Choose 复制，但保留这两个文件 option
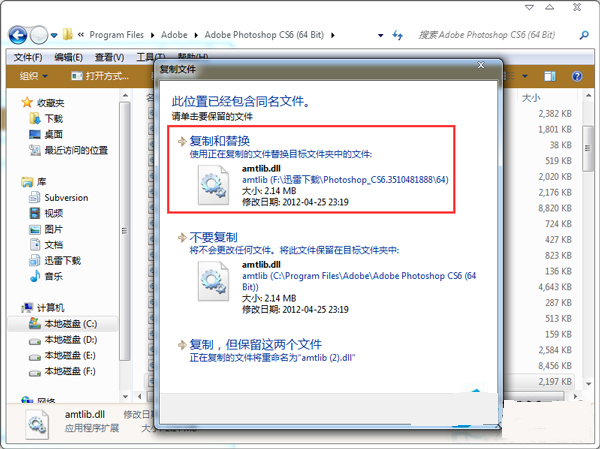 pos(264,342)
